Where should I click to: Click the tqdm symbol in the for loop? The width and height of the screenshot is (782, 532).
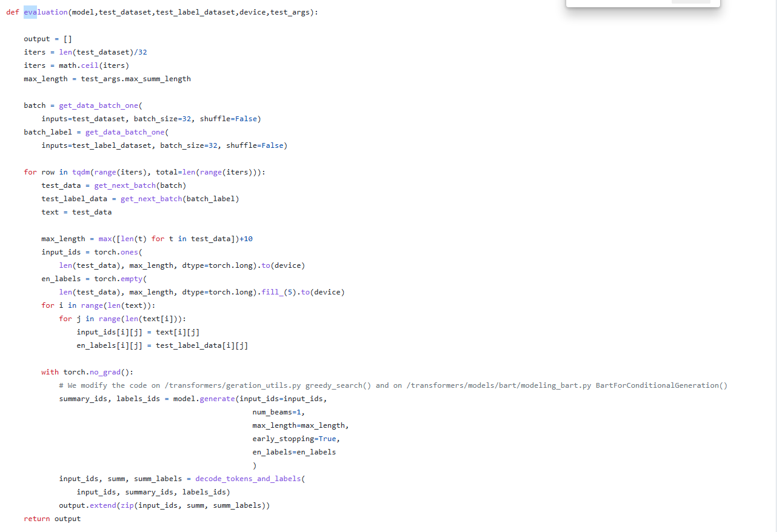point(81,171)
